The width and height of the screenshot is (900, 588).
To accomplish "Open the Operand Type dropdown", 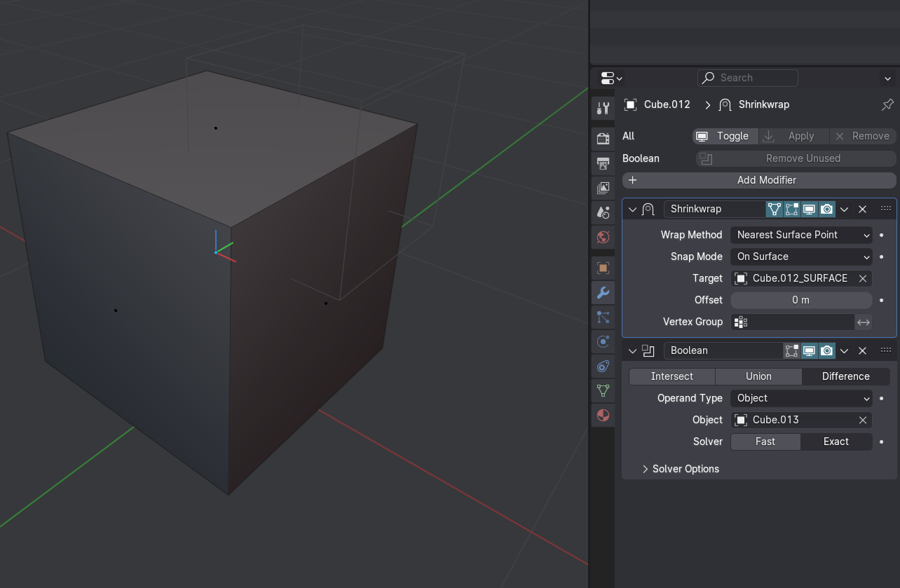I will pos(801,398).
